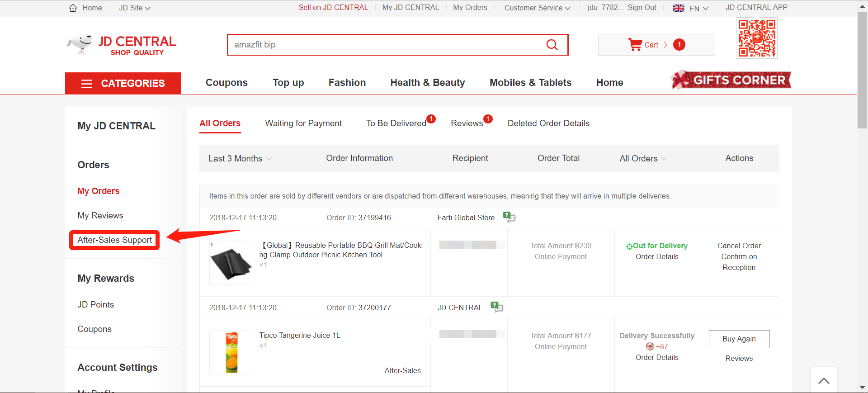Click Sell on JD CENTRAL link

coord(333,7)
